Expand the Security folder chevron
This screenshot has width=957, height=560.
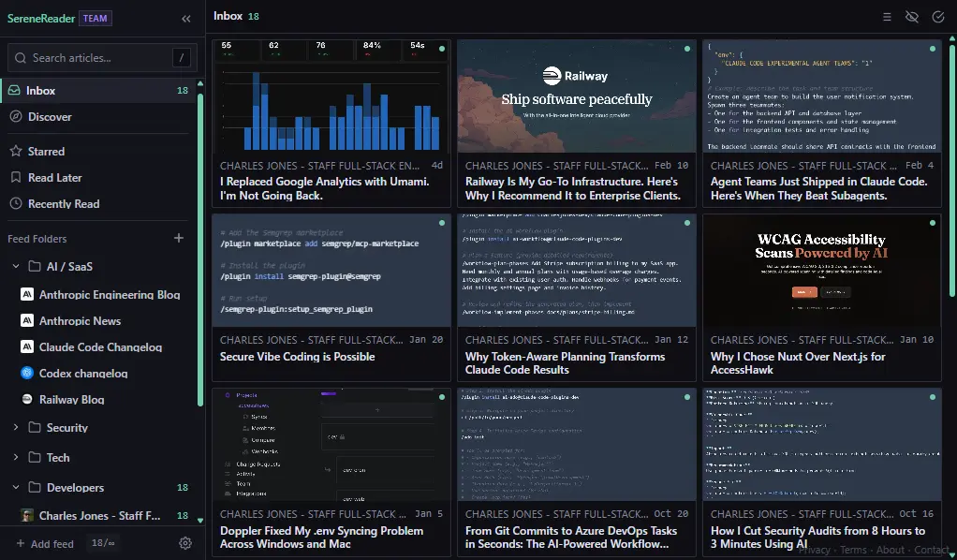16,427
